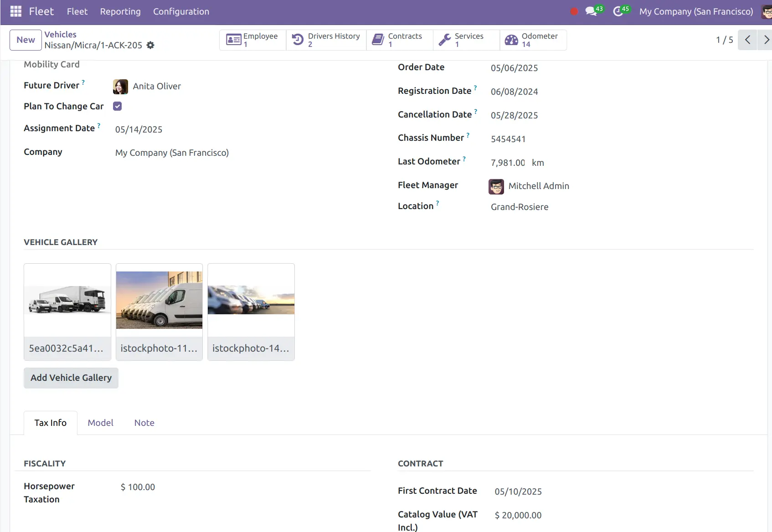The width and height of the screenshot is (772, 532).
Task: Show help tooltip for Chassis Number
Action: (468, 135)
